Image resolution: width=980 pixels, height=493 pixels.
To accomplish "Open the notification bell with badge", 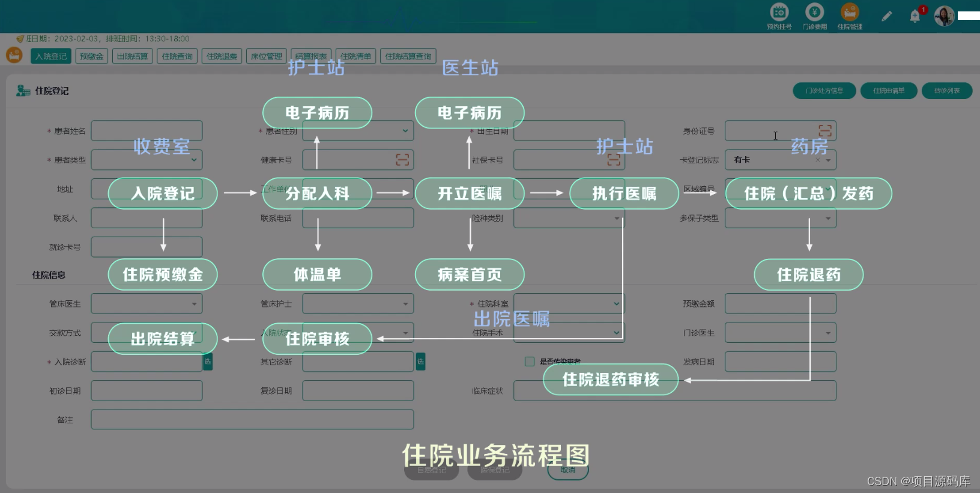I will (915, 16).
